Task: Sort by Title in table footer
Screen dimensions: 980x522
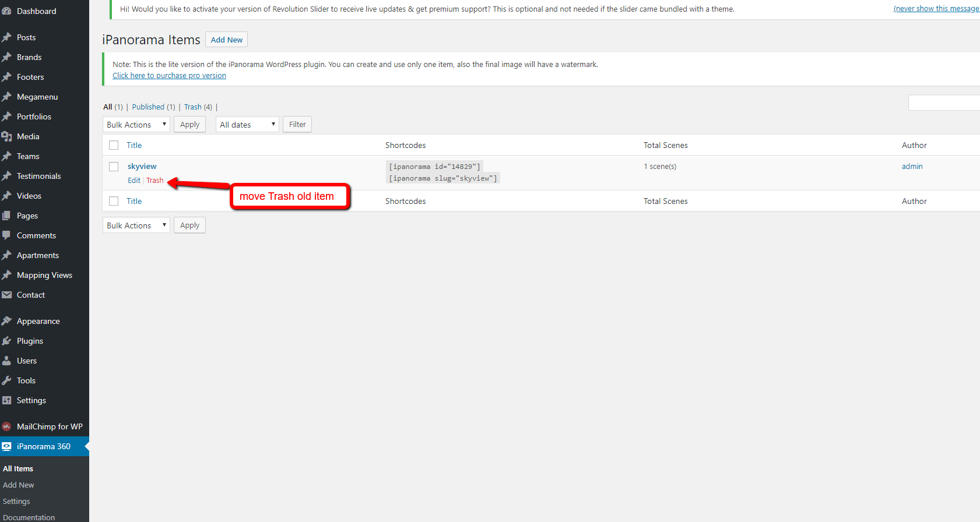Action: (x=134, y=201)
